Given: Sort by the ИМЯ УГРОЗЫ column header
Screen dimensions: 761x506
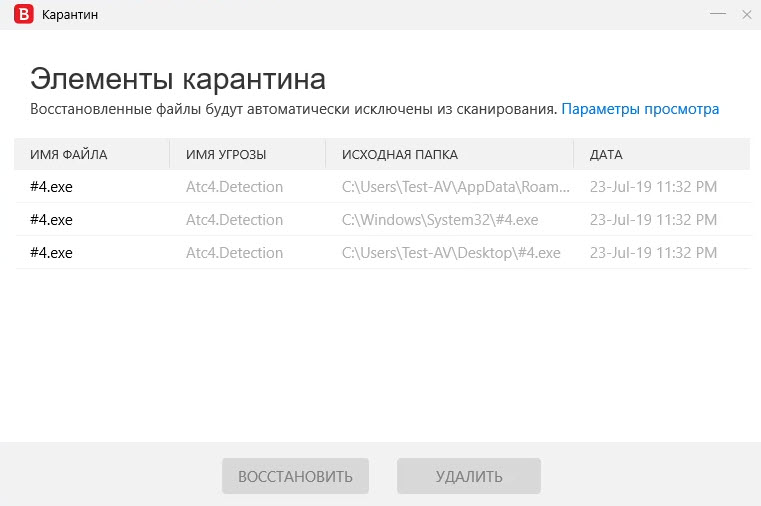Looking at the screenshot, I should point(226,154).
